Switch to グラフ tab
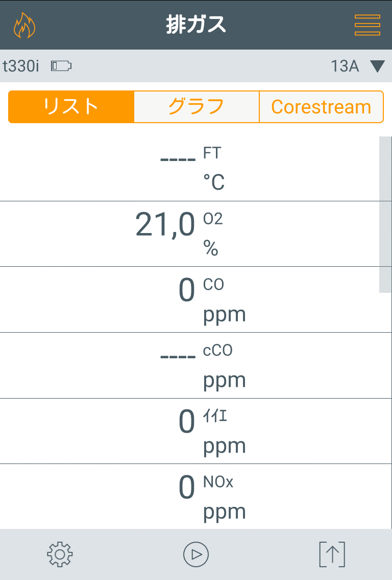This screenshot has width=392, height=580. click(x=197, y=107)
